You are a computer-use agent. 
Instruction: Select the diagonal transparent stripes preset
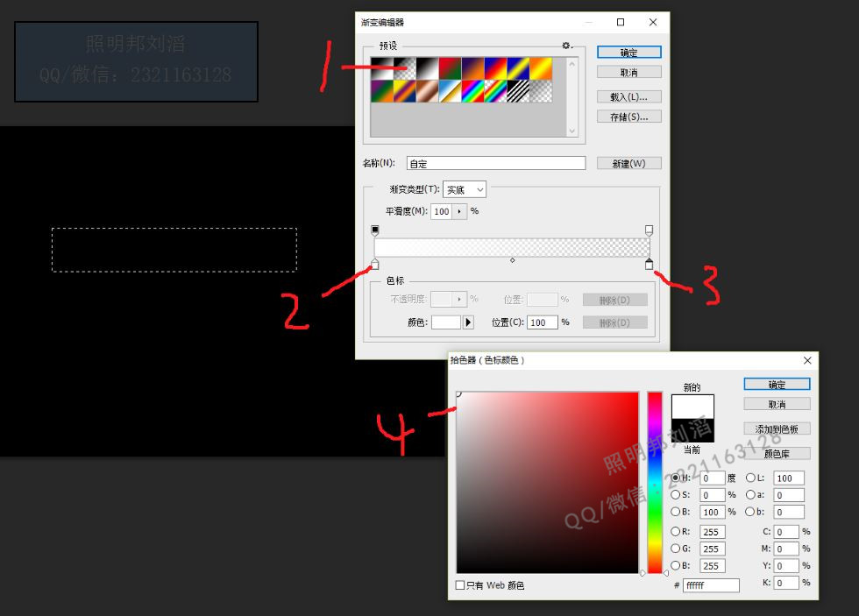coord(519,91)
